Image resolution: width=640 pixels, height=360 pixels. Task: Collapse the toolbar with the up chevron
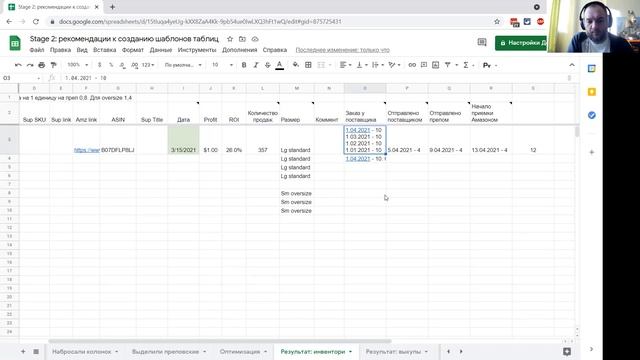[572, 65]
